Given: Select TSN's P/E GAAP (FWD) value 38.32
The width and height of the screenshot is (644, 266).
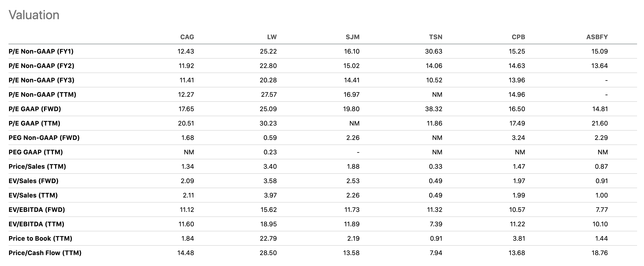Looking at the screenshot, I should (434, 109).
